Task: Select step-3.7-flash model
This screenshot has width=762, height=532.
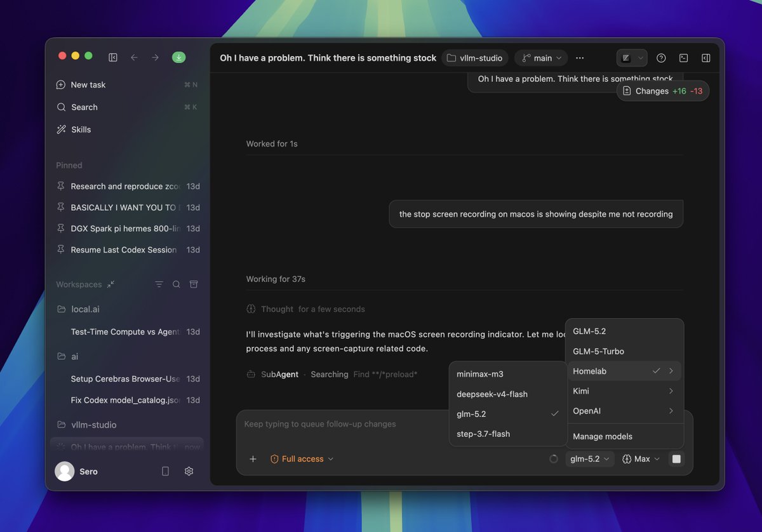Action: tap(508, 434)
